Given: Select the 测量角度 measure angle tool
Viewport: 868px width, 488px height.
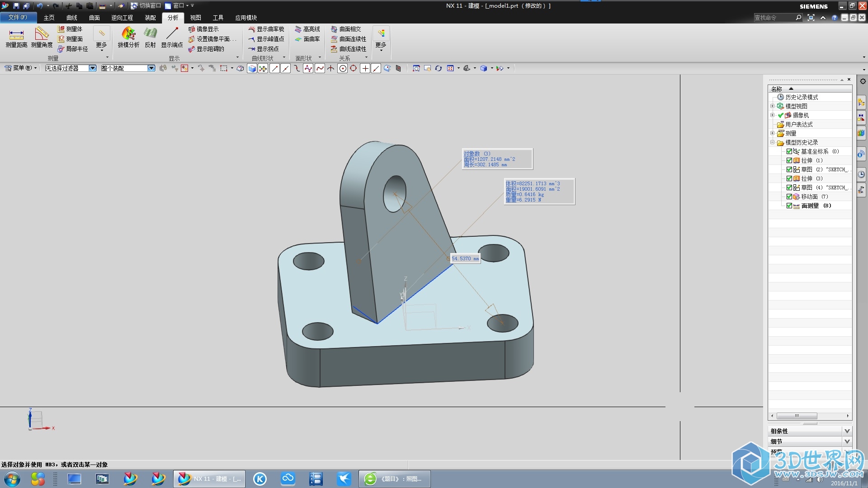Looking at the screenshot, I should tap(42, 37).
